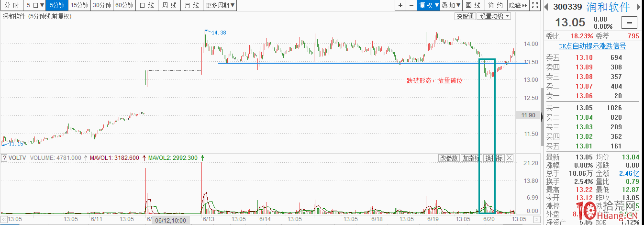Toggle fullscreen chart view icon
644x225 pixels.
coord(536,6)
